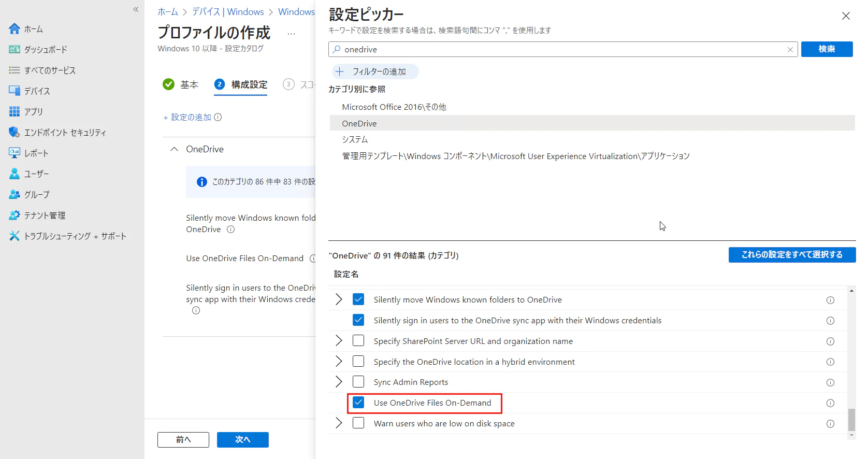868x459 pixels.
Task: Click the 設定名 column header
Action: [x=346, y=275]
